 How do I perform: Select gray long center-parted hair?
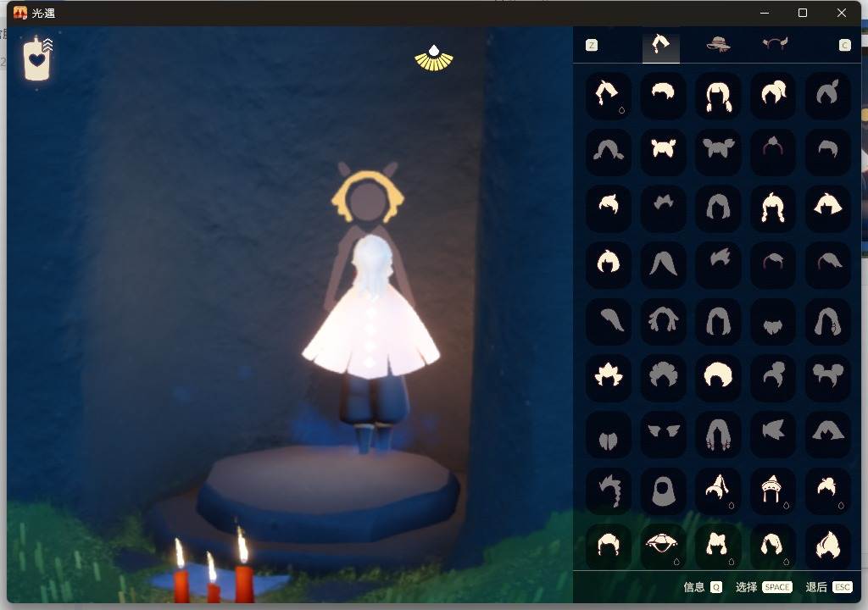663,264
